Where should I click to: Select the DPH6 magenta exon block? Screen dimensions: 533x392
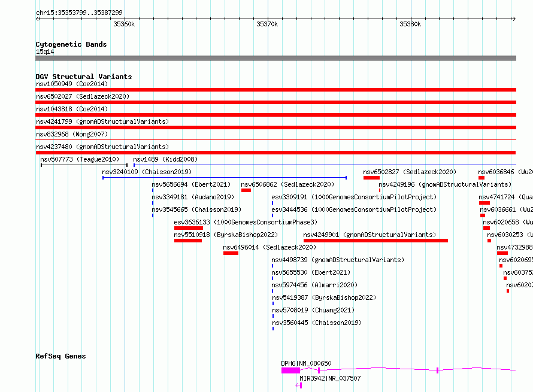290,370
